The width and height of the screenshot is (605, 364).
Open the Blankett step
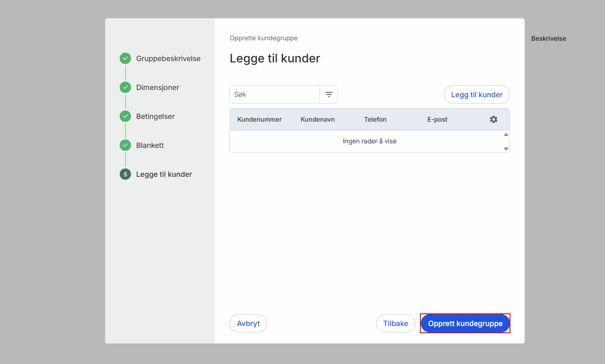tap(149, 145)
